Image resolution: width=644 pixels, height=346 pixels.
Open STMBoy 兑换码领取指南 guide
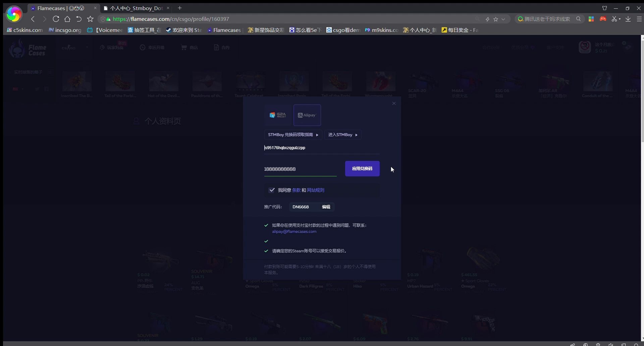click(293, 135)
